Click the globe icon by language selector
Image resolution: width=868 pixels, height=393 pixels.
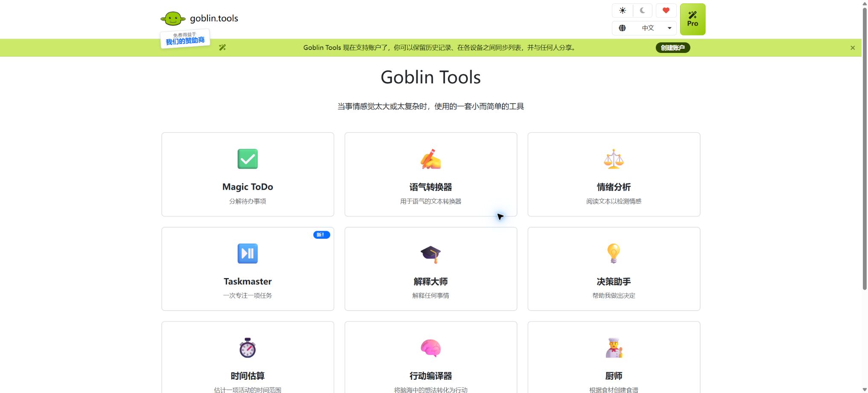pos(623,28)
